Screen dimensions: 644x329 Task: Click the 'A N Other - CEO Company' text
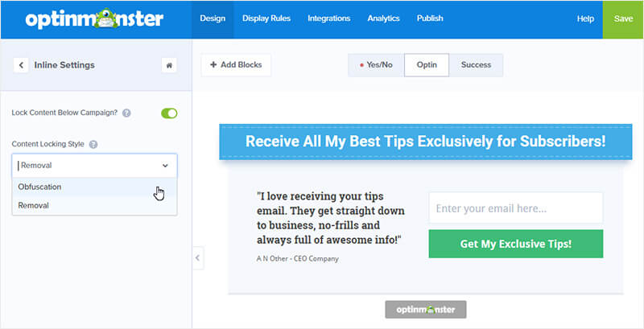pos(298,259)
